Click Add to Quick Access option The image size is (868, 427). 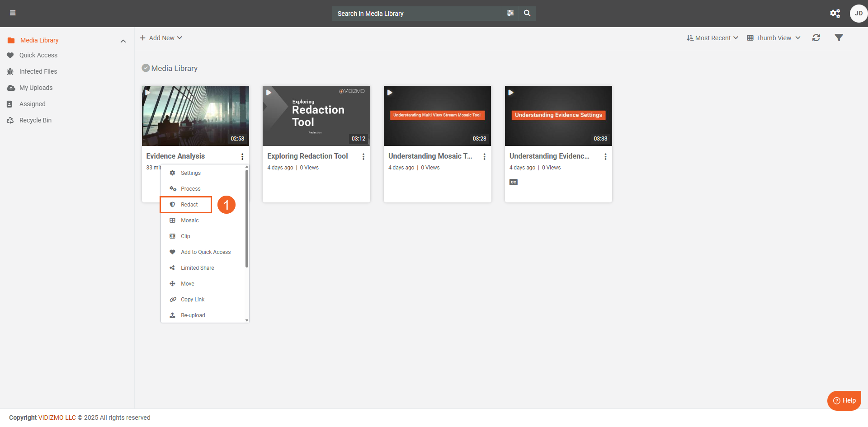[205, 252]
